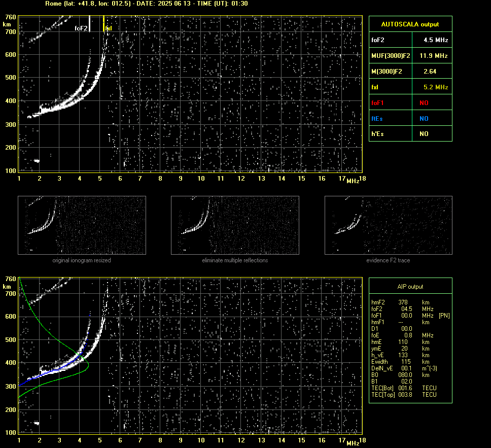
Task: Click the 'eliminate multiple reflections' caption
Action: pyautogui.click(x=235, y=260)
